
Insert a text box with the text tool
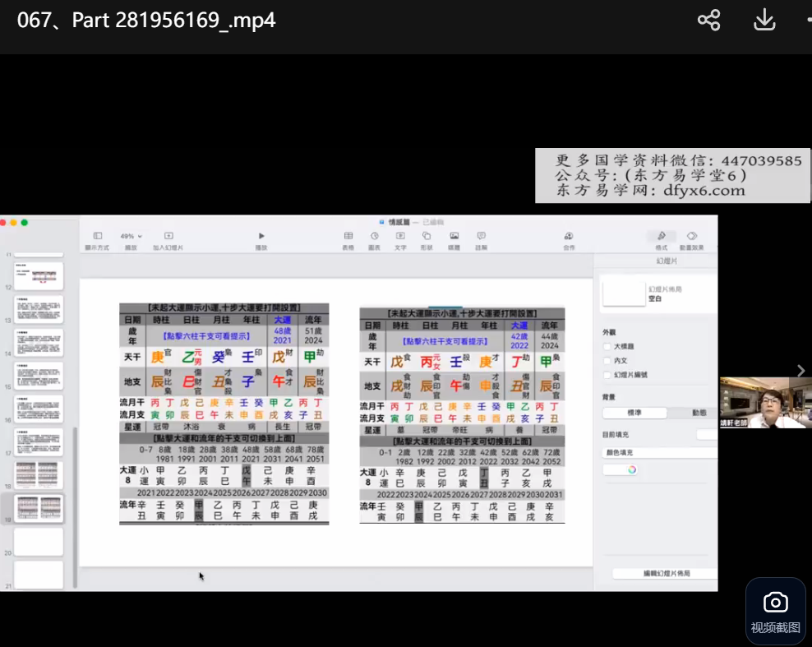click(400, 236)
